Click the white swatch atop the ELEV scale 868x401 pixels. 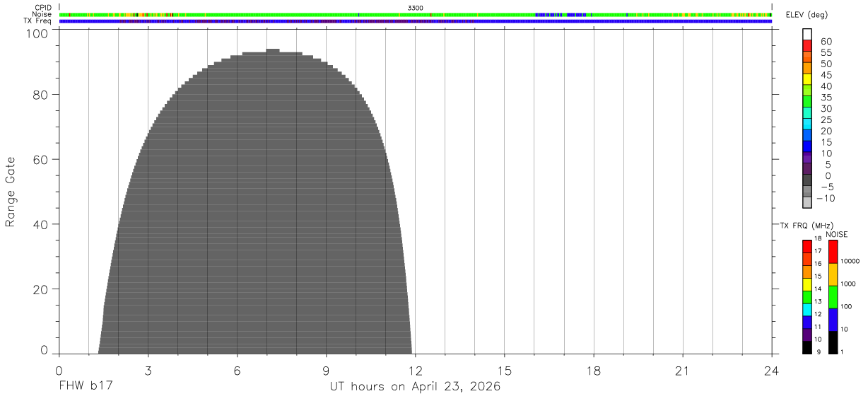(x=807, y=34)
